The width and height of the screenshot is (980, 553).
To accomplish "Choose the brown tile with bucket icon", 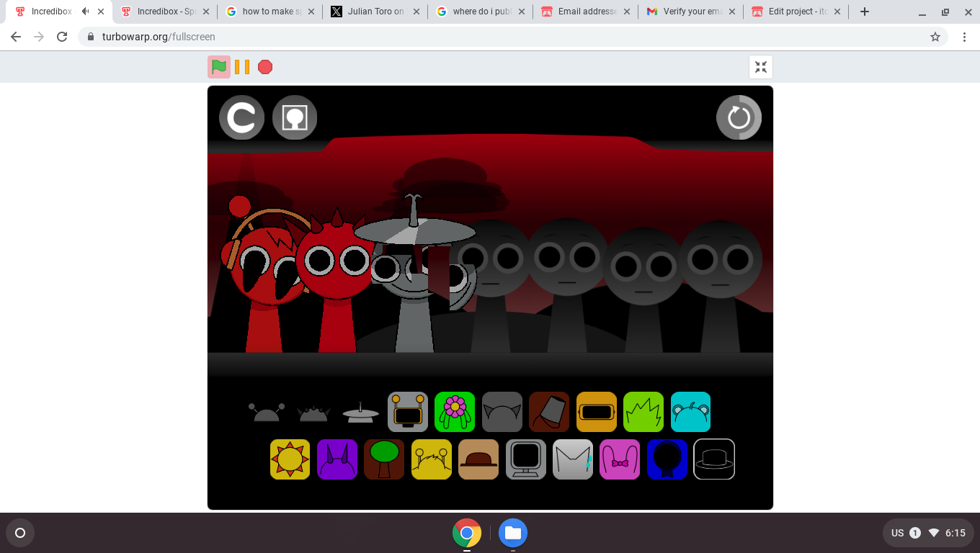I will 549,412.
